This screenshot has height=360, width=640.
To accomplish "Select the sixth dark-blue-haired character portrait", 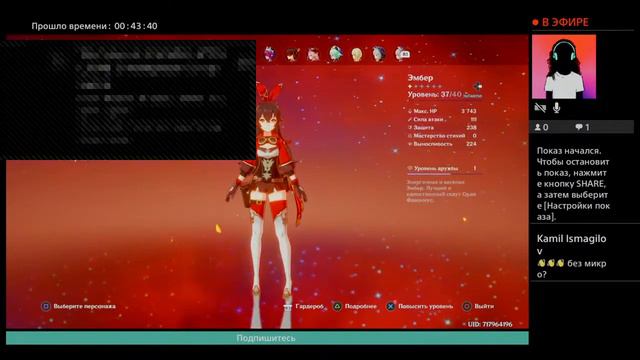I will [x=379, y=54].
